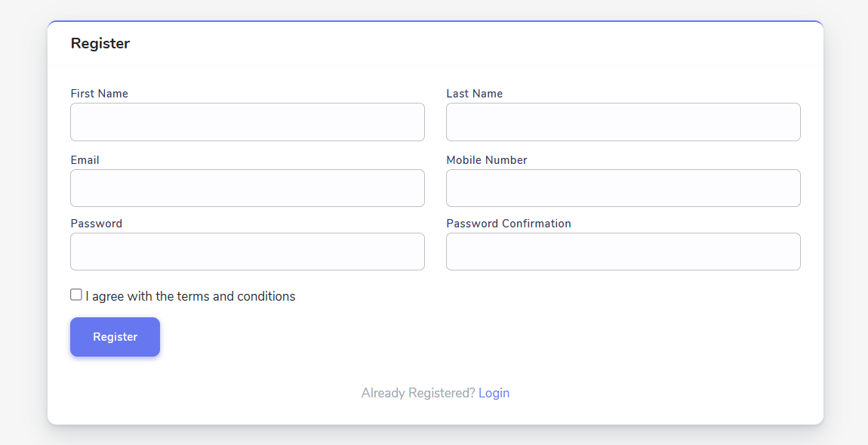Click the "Password Confirmation" label text

(x=509, y=224)
